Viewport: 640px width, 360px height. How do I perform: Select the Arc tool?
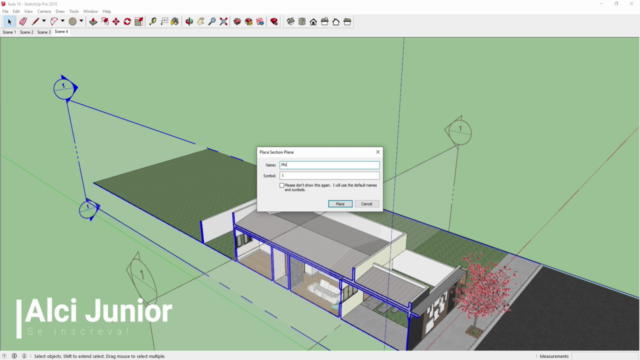pos(53,22)
